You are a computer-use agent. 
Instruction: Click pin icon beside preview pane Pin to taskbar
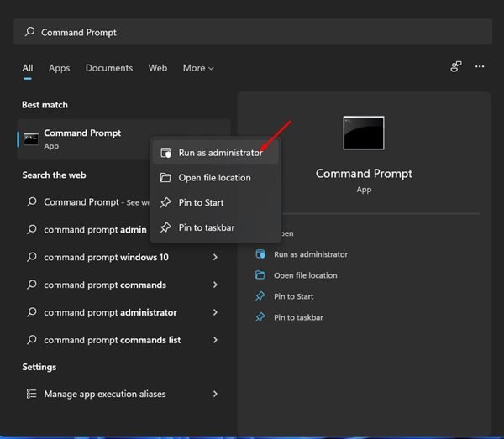(x=260, y=317)
